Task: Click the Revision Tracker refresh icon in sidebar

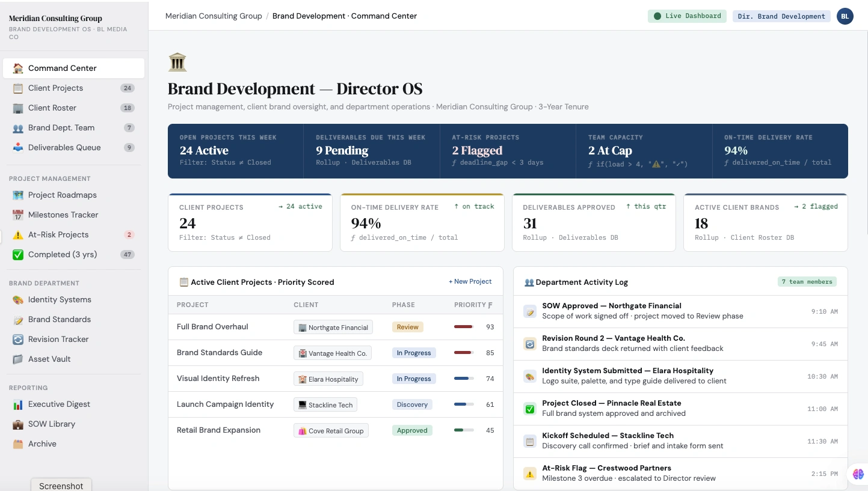Action: pyautogui.click(x=18, y=340)
